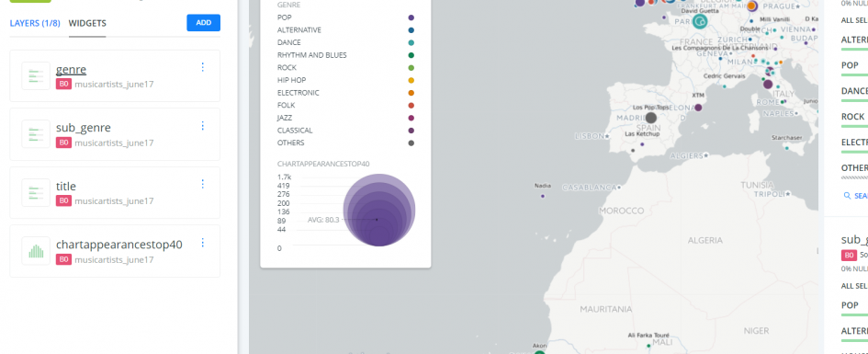Click the chartappearancestop40 histogram widget icon

pos(36,251)
